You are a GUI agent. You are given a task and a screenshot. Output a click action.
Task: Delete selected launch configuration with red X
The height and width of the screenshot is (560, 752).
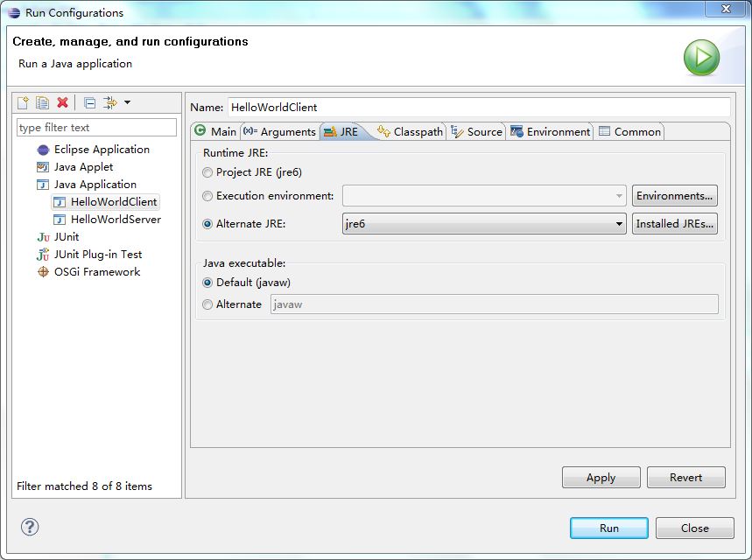click(x=62, y=103)
